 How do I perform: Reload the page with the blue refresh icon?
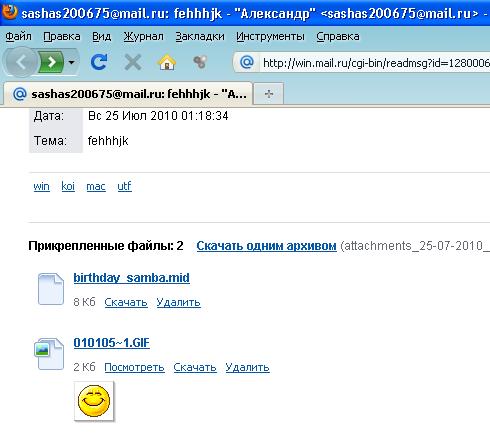point(99,62)
